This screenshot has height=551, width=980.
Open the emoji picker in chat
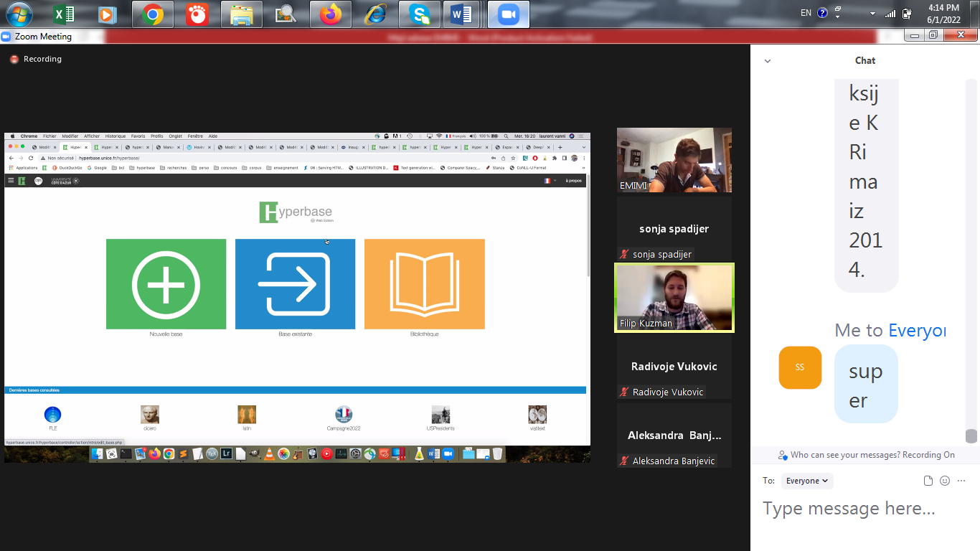[945, 481]
